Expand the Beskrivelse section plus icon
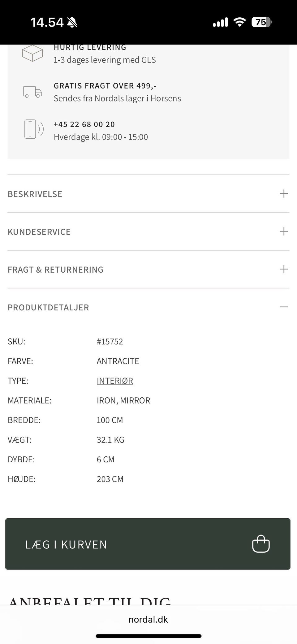The height and width of the screenshot is (644, 297). point(284,194)
